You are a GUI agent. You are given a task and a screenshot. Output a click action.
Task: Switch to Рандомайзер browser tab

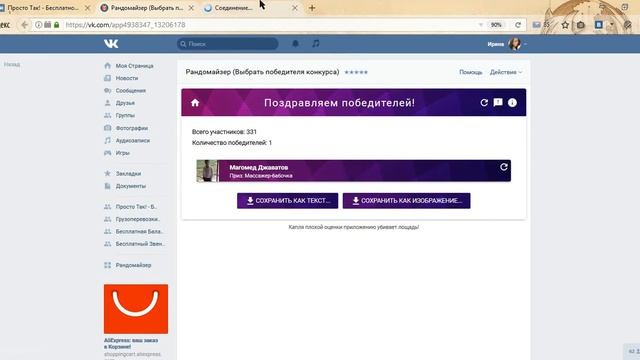point(147,8)
